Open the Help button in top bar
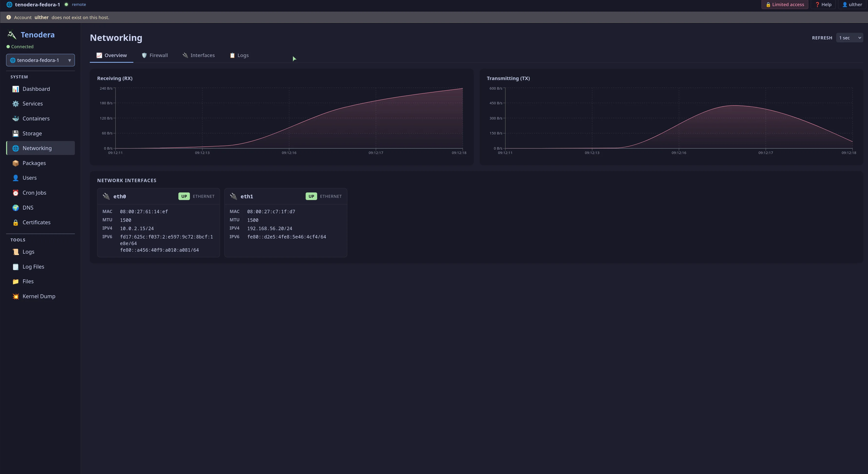This screenshot has width=868, height=474. tap(823, 5)
